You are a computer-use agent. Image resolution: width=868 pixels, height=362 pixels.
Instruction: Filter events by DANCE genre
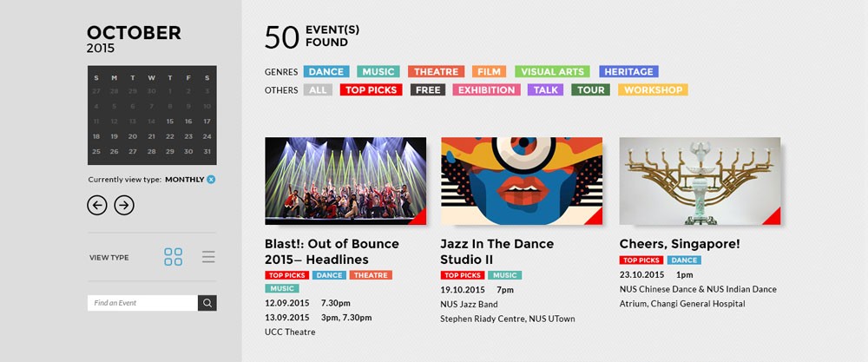click(326, 71)
